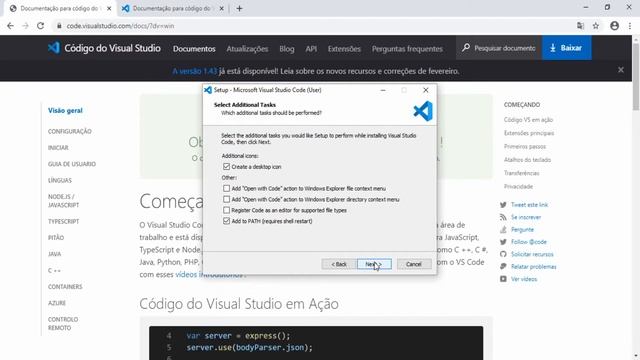Bookmark the page with star icon
This screenshot has height=360, width=640.
596,26
